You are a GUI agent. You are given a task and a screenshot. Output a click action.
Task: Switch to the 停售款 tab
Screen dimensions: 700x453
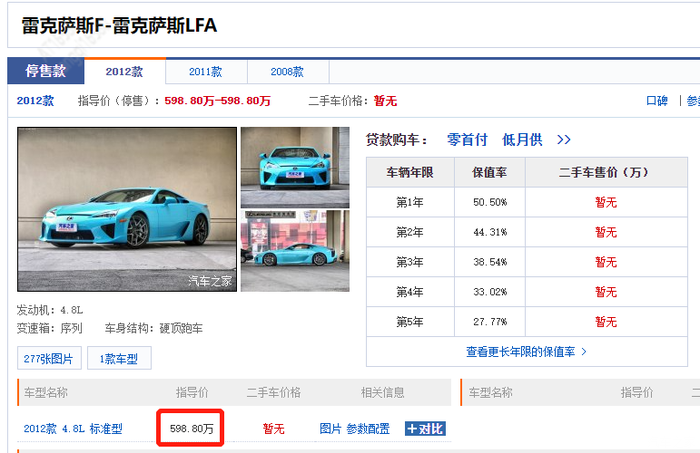tap(45, 72)
